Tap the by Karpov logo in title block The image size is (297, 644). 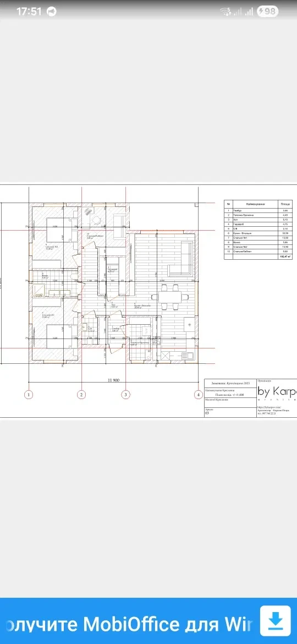coord(277,390)
